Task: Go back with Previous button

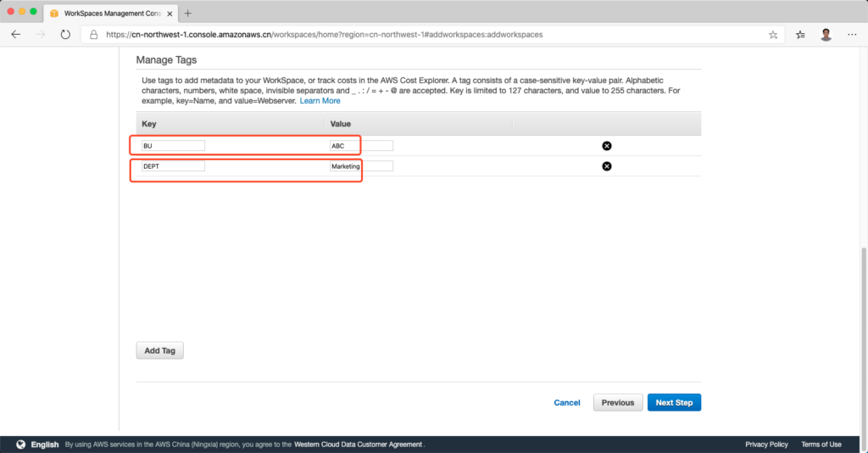Action: pyautogui.click(x=618, y=402)
